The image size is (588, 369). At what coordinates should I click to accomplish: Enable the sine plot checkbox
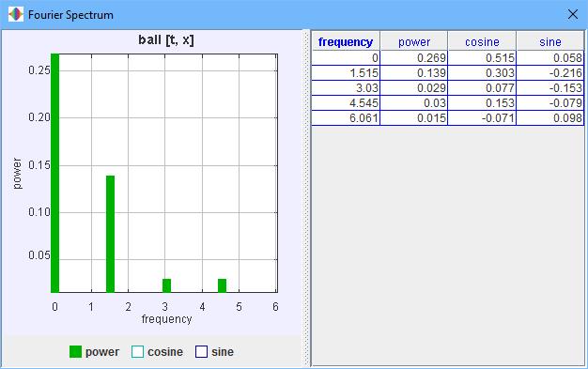point(201,352)
